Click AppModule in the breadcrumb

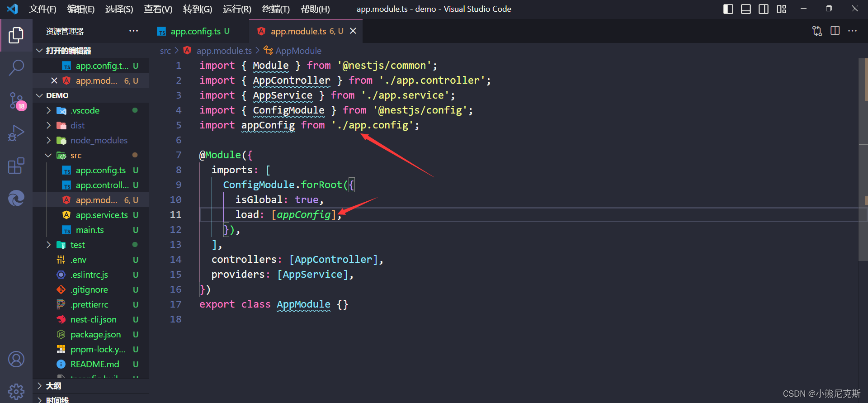click(x=298, y=51)
